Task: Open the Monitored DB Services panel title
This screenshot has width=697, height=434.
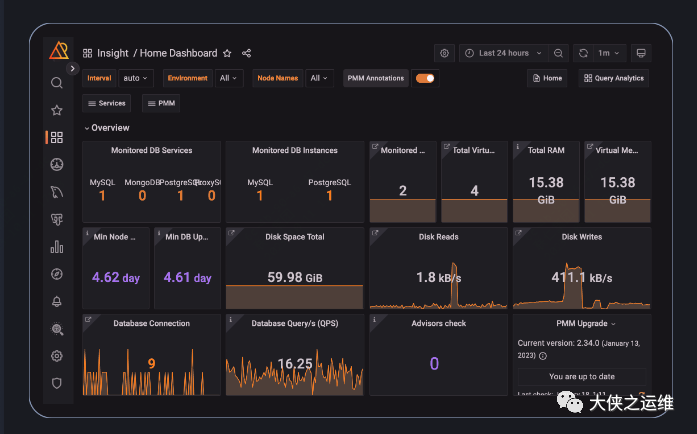Action: pos(152,150)
